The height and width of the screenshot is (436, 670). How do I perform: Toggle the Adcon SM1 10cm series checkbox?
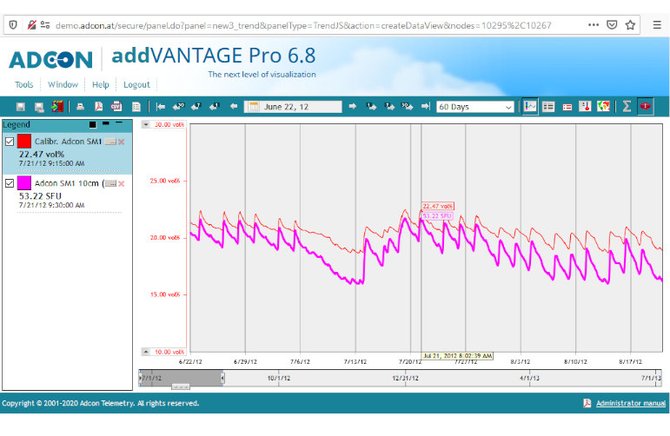tap(10, 184)
